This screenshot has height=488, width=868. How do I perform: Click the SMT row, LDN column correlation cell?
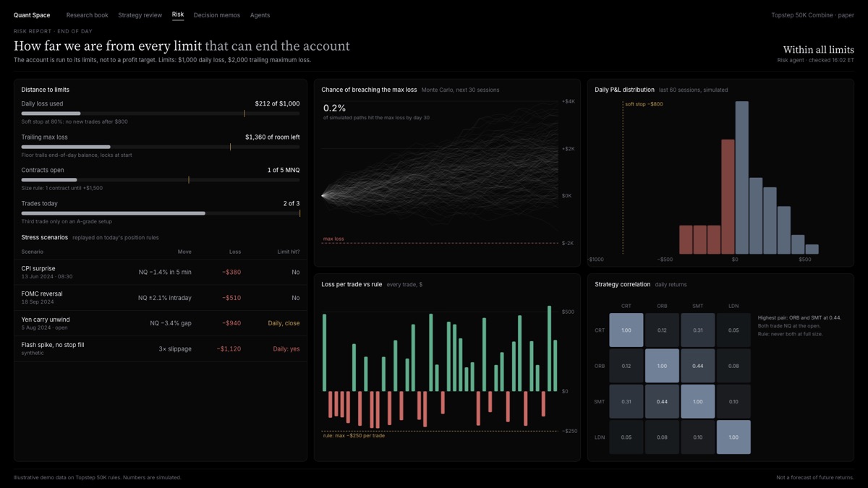[733, 401]
